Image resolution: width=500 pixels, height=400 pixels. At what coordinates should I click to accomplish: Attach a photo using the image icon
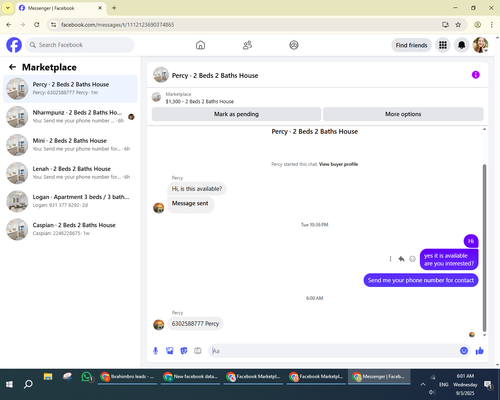click(170, 351)
